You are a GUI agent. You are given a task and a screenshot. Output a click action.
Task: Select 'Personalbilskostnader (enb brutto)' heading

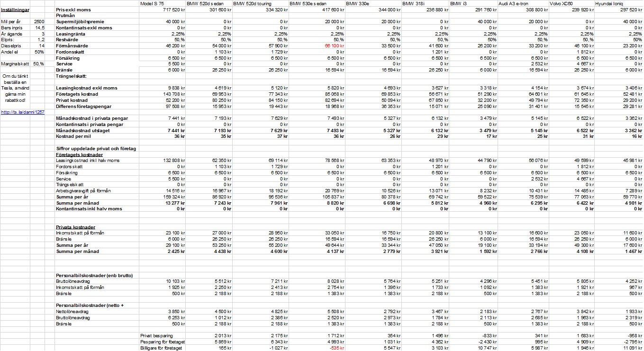tap(94, 276)
